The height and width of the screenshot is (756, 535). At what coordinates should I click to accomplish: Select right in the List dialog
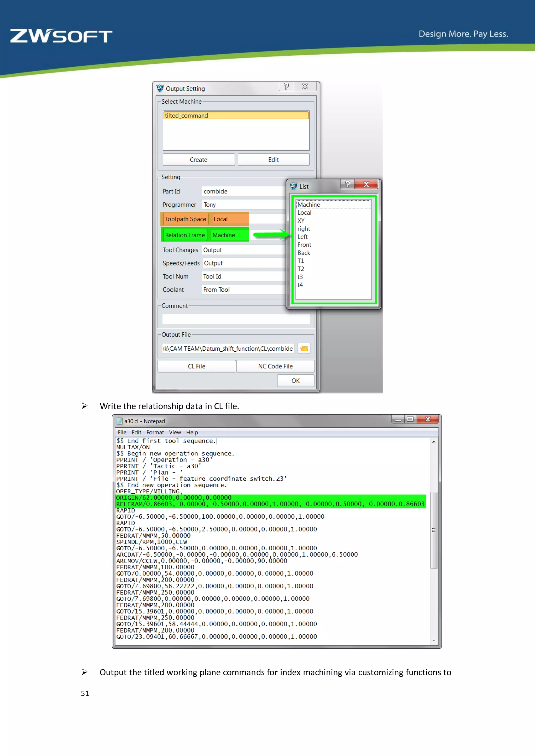(x=333, y=228)
